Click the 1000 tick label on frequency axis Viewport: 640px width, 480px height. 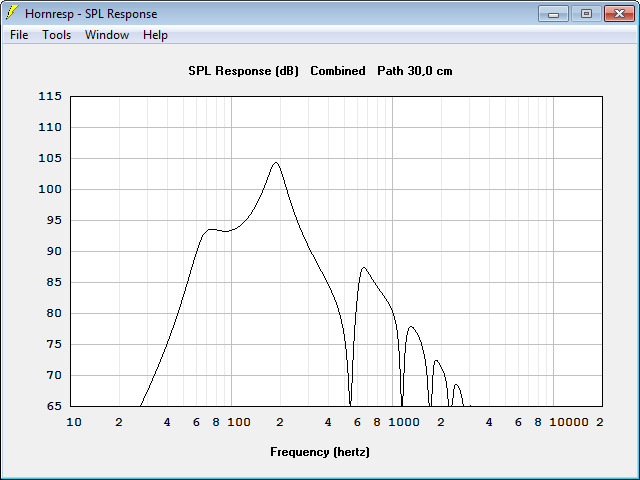click(x=404, y=422)
